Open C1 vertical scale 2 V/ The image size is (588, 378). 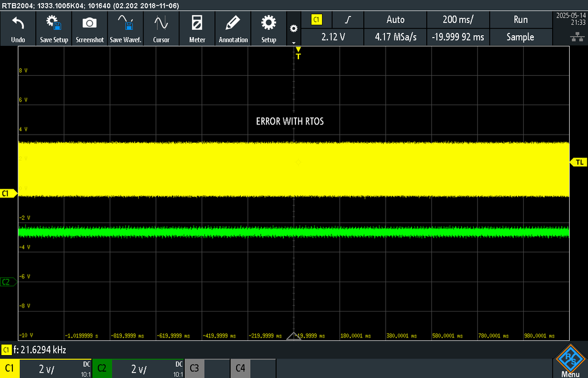[x=47, y=369]
